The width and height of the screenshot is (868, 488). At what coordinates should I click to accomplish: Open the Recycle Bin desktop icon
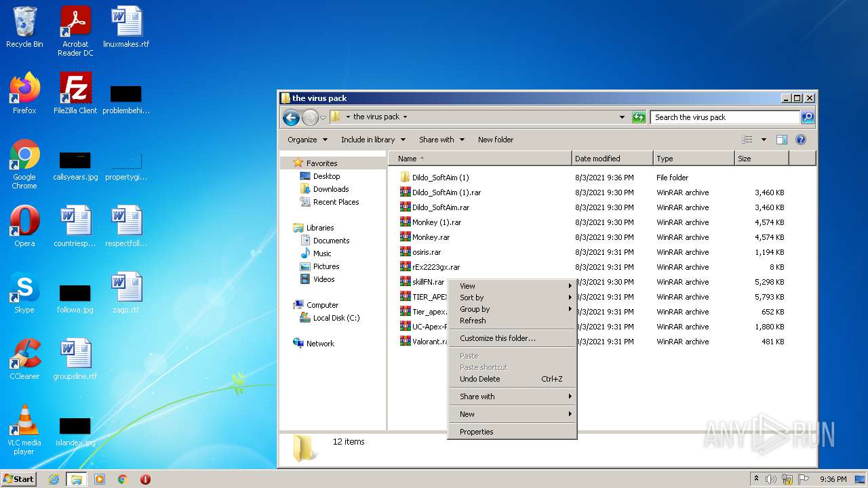point(24,27)
